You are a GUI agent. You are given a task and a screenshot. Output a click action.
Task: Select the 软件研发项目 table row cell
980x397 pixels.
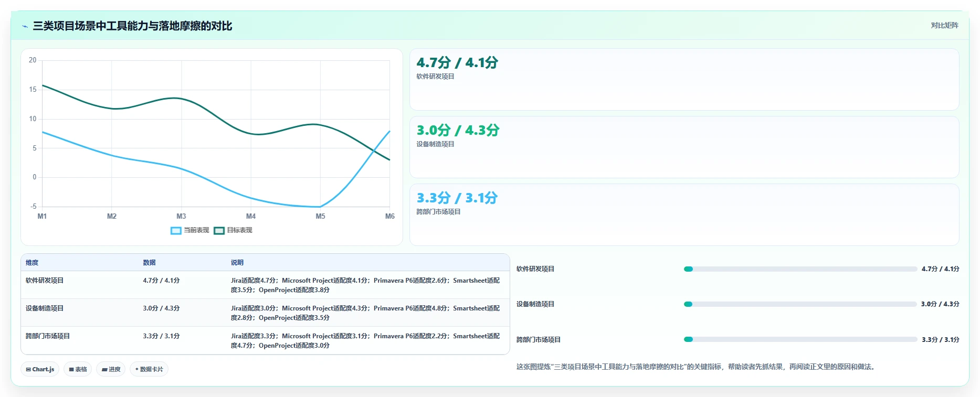point(45,281)
